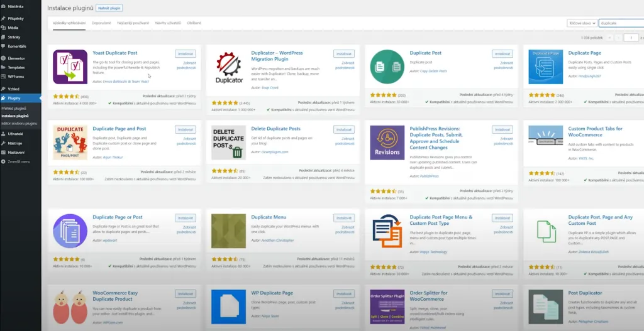Image resolution: width=644 pixels, height=331 pixels.
Task: Open author link Snap Creek
Action: pos(269,88)
